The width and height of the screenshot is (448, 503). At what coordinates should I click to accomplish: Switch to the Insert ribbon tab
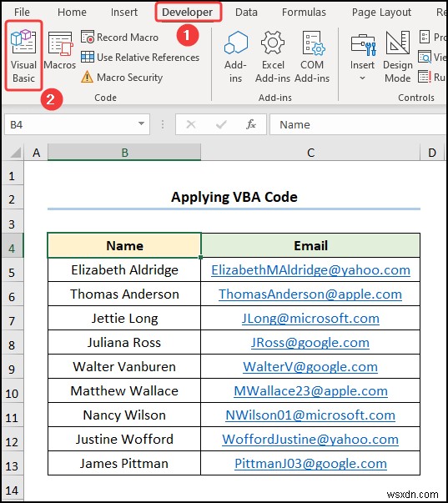click(x=123, y=13)
